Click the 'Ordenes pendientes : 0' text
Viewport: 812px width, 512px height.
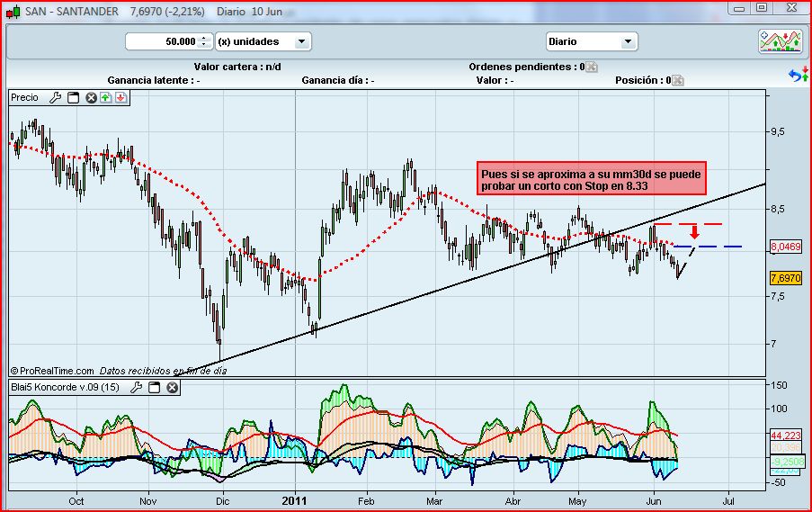[x=527, y=67]
